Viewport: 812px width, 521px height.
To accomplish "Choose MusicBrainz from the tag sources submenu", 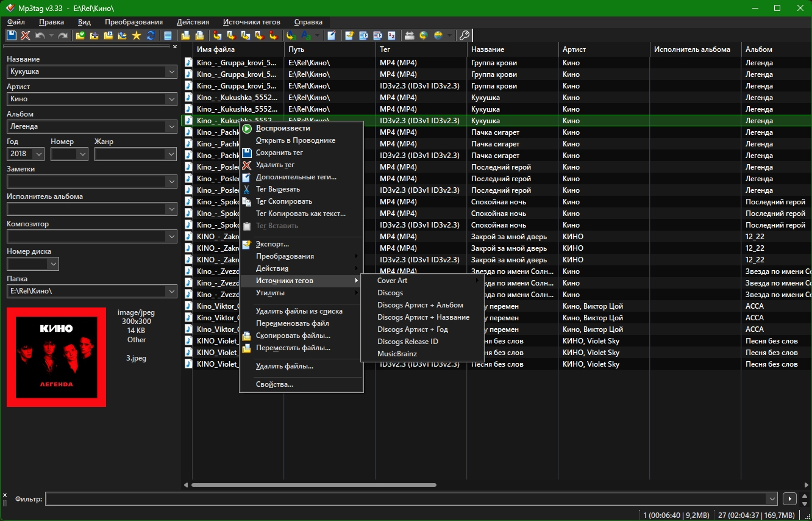I will 397,354.
